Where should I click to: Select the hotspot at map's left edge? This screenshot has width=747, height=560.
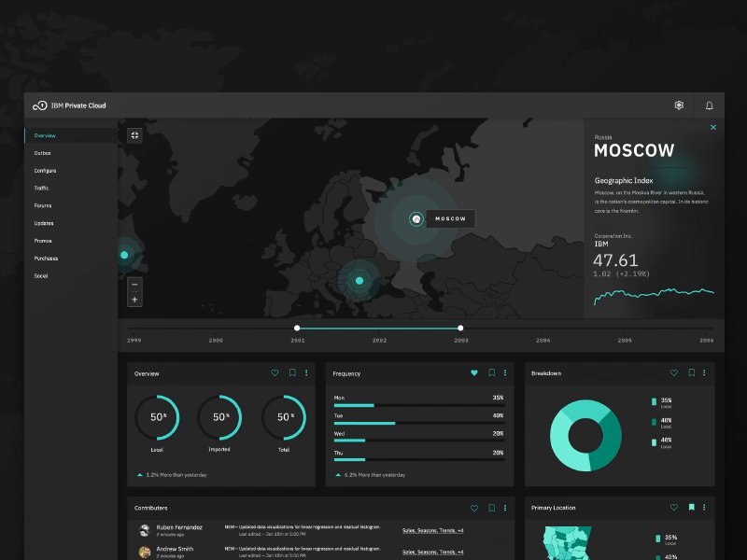tap(124, 255)
